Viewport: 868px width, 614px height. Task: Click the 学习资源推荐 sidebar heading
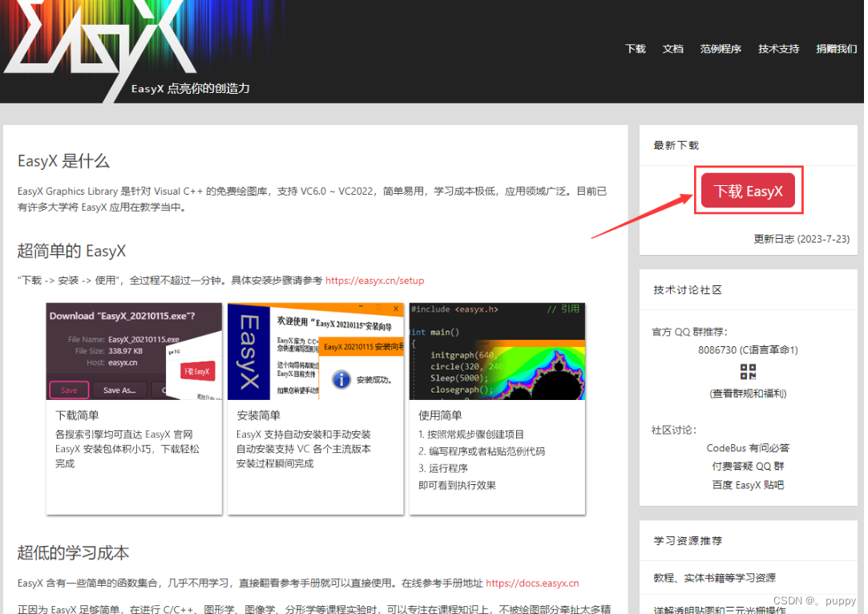tap(688, 541)
